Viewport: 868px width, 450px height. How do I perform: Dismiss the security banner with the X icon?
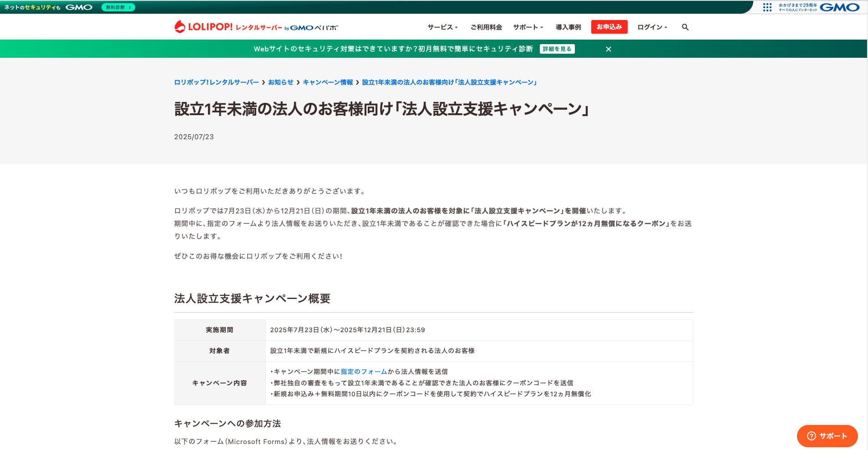pyautogui.click(x=609, y=49)
